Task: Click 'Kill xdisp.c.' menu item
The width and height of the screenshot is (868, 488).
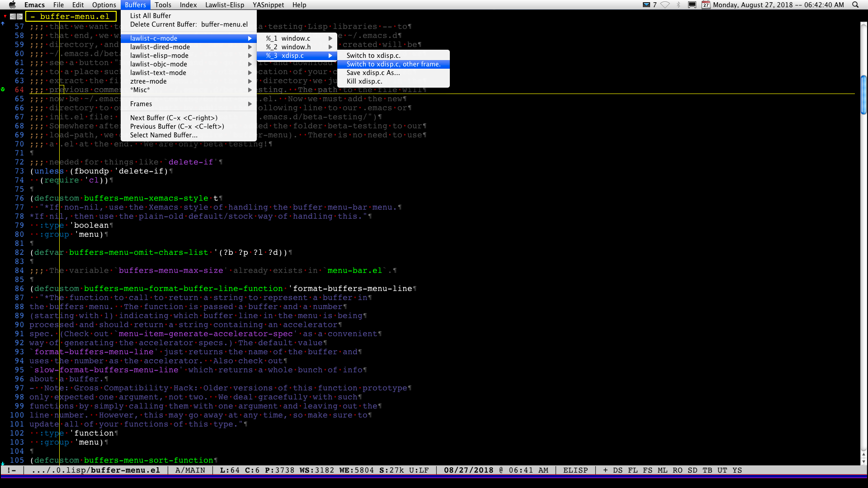Action: [364, 80]
